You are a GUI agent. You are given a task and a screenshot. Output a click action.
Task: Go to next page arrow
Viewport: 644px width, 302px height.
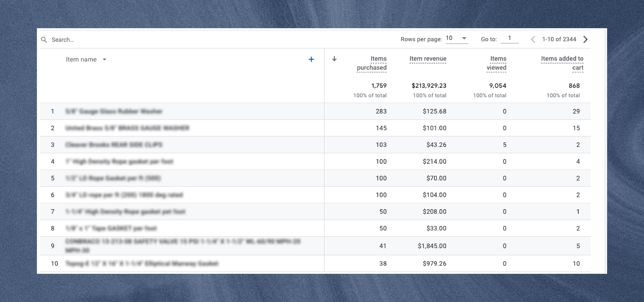585,39
